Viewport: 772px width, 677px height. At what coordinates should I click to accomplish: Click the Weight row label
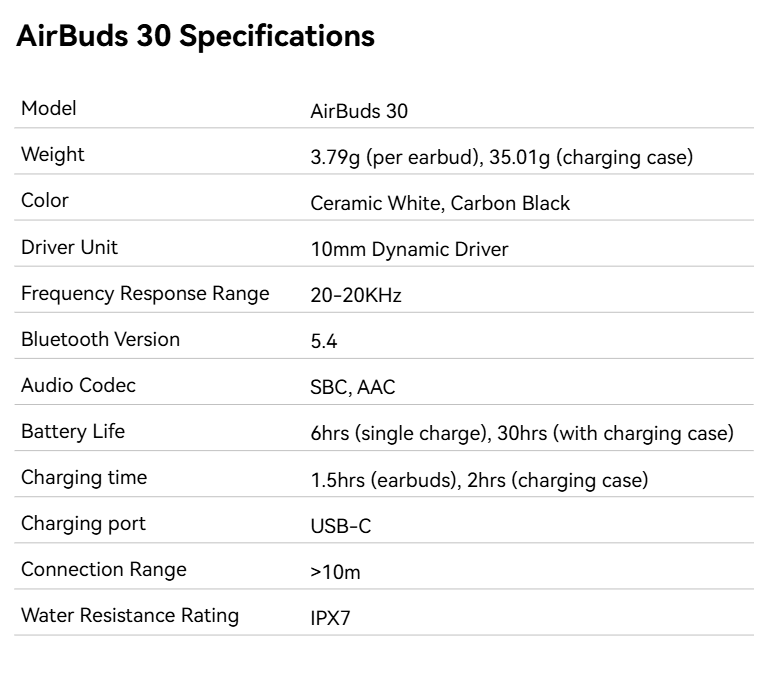53,155
